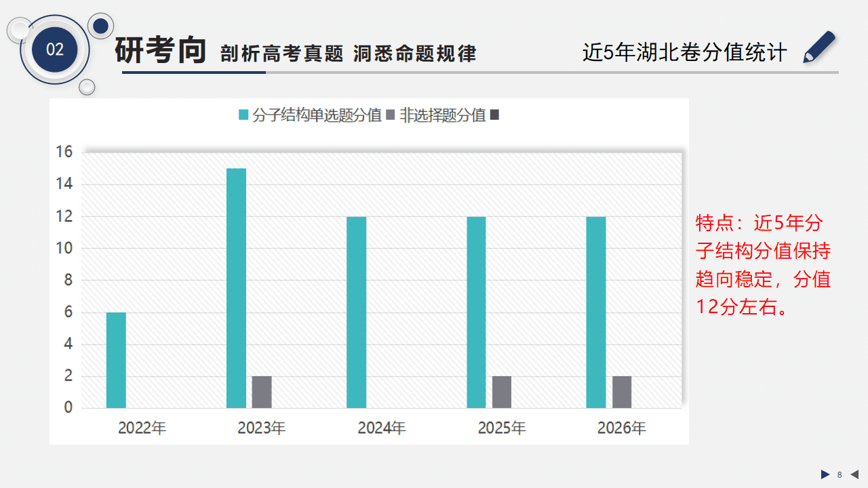
Task: Click the gray legend swatch for 非选择题分值
Action: pos(390,115)
